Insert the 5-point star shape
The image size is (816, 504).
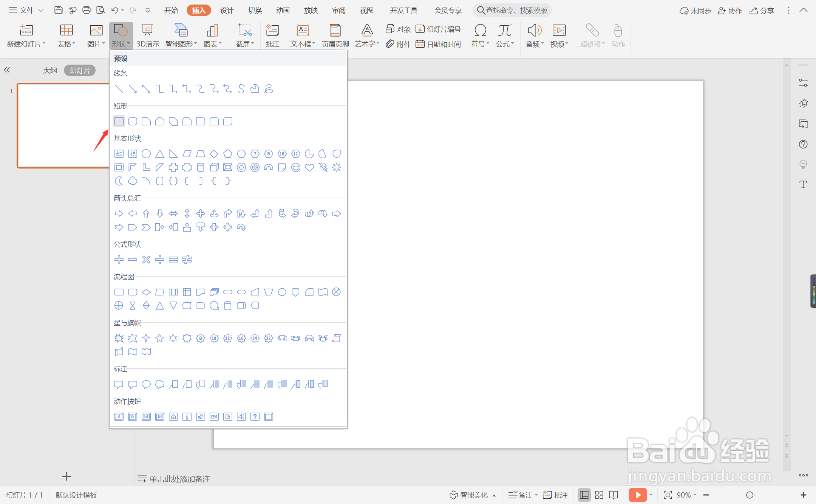[159, 338]
